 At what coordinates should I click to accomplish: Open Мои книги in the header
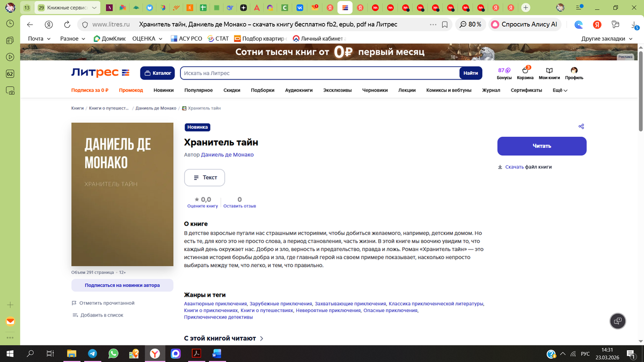[549, 73]
